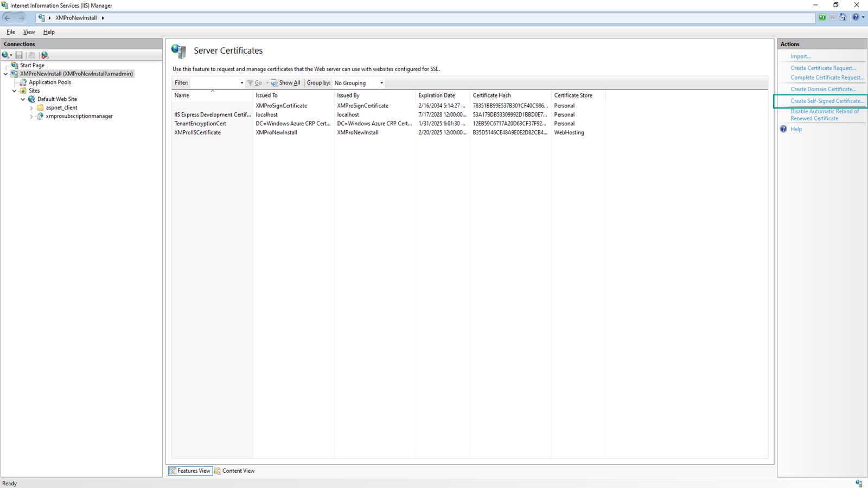This screenshot has width=868, height=488.
Task: Click Create Self-Signed Certificate link
Action: [827, 101]
